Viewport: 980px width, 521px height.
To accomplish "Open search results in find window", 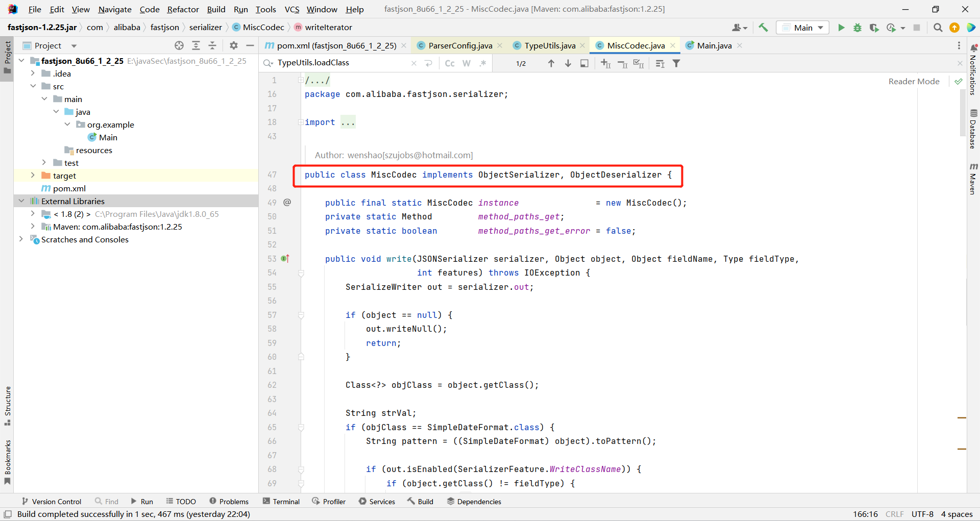I will (584, 63).
